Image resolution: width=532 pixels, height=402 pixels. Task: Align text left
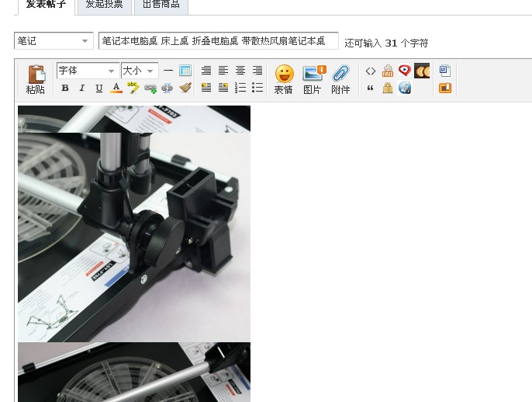[223, 71]
